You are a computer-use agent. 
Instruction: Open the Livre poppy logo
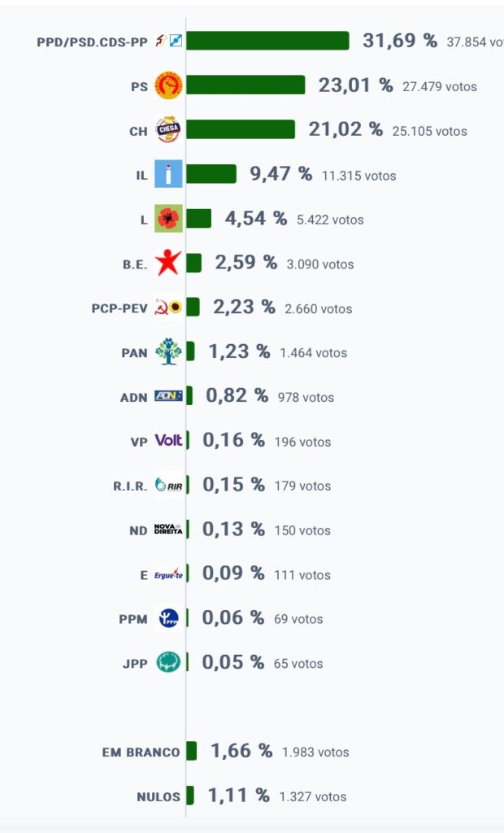pyautogui.click(x=168, y=218)
